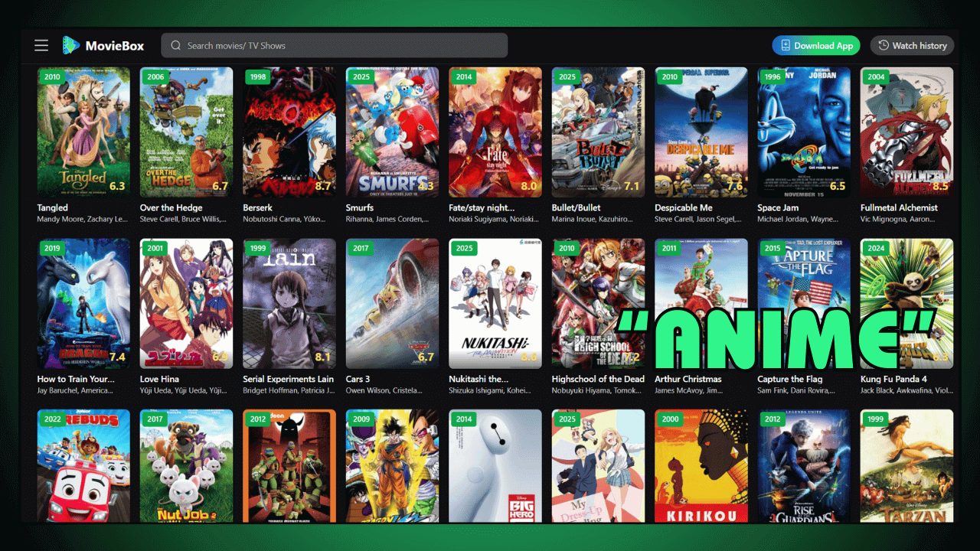Open the My Dress-Up Darling poster
Screen dimensions: 980x551
coord(598,466)
